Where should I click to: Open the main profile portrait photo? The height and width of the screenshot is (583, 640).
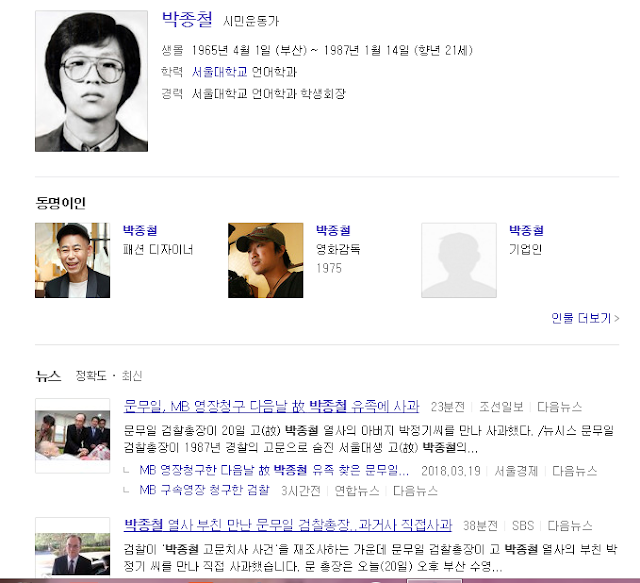tap(91, 81)
